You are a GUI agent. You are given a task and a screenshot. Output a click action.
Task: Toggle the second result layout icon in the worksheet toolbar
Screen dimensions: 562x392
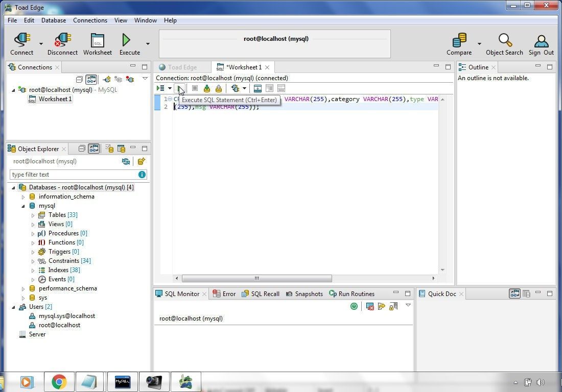(x=269, y=88)
